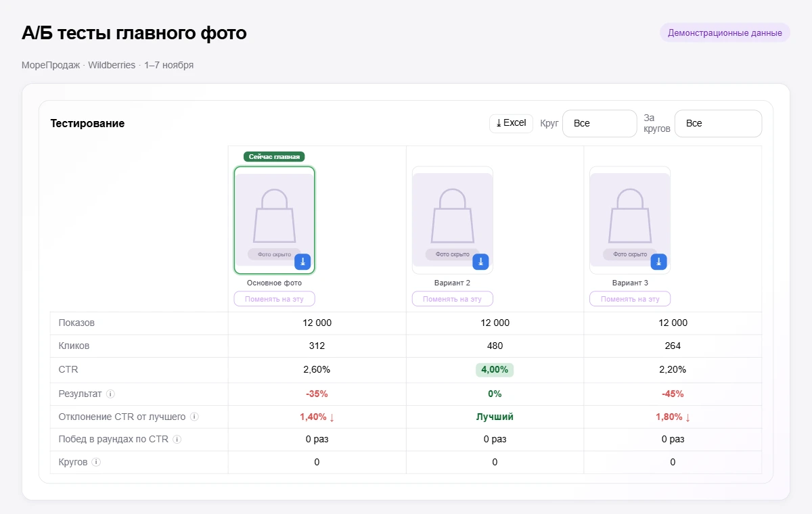
Task: Click the Показов row label
Action: (77, 323)
